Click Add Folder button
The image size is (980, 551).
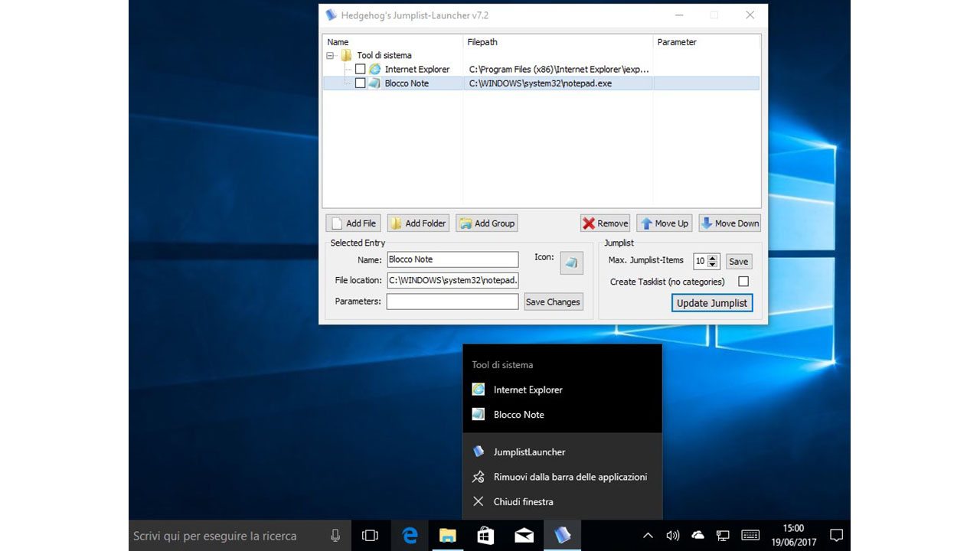[417, 223]
